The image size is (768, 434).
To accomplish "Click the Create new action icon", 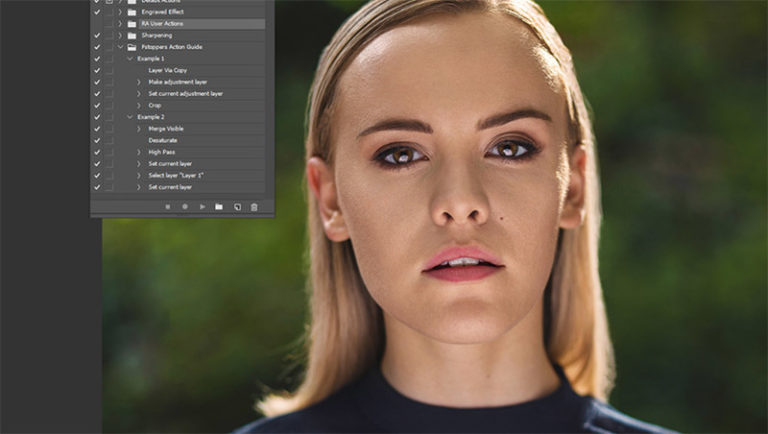I will click(x=237, y=207).
